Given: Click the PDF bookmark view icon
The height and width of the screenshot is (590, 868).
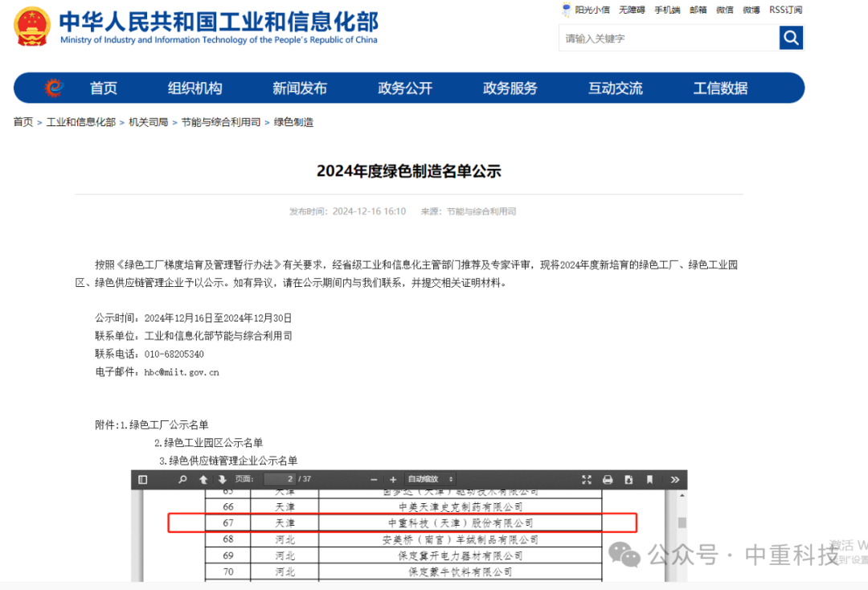Looking at the screenshot, I should (x=649, y=479).
